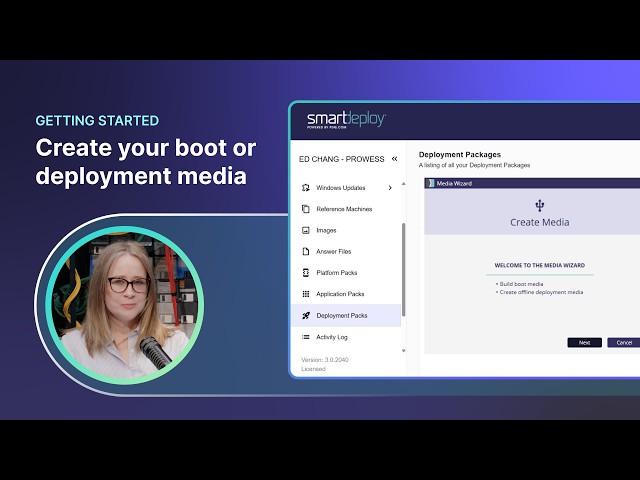640x480 pixels.
Task: Click the Windows Updates sync icon
Action: click(305, 188)
